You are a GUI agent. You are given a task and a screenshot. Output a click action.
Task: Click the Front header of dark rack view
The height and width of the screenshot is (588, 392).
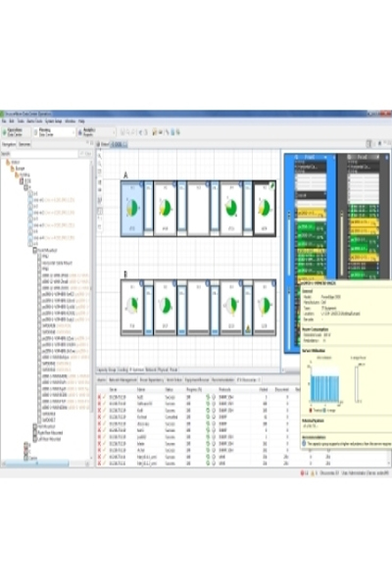click(363, 157)
